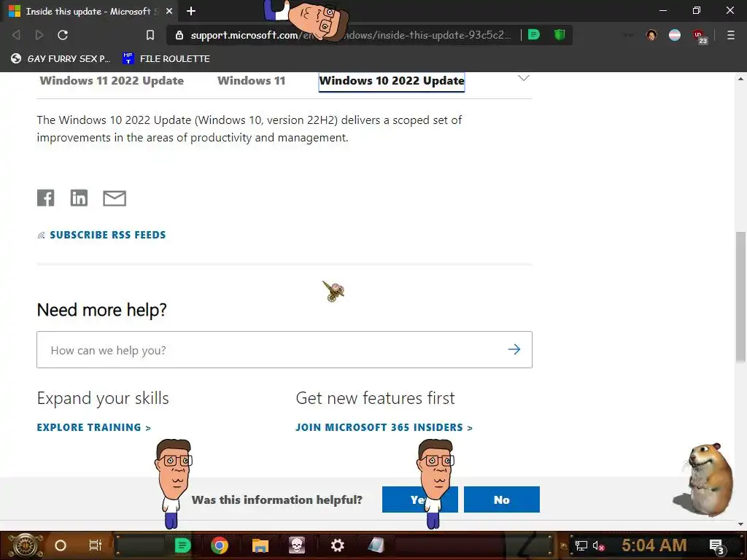Switch to the Windows 11 2022 Update tab
The width and height of the screenshot is (747, 560).
[x=112, y=80]
